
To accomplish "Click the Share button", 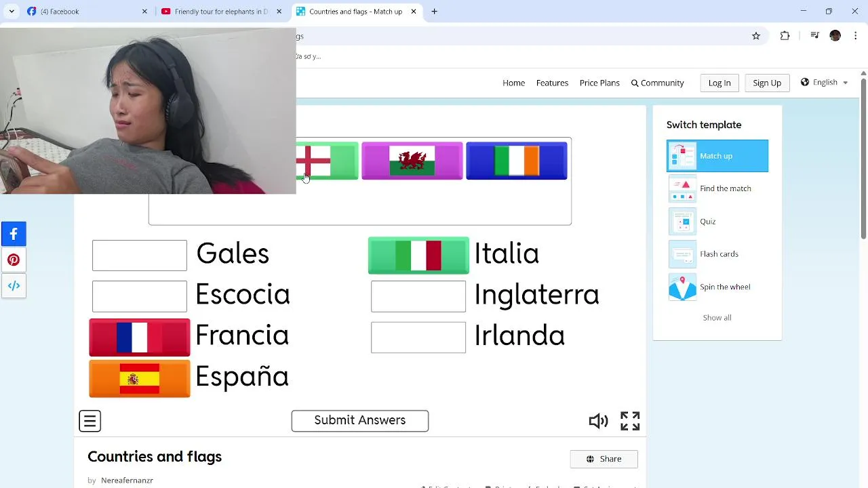I will tap(604, 459).
